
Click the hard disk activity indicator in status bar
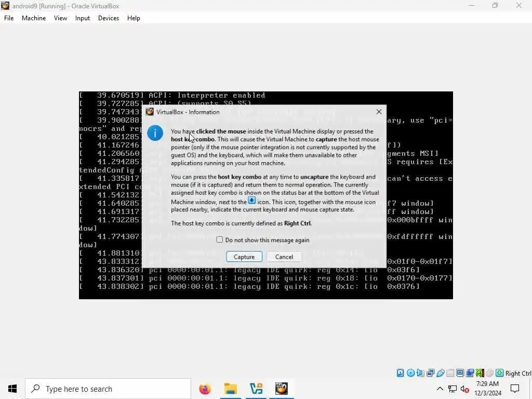pyautogui.click(x=401, y=373)
